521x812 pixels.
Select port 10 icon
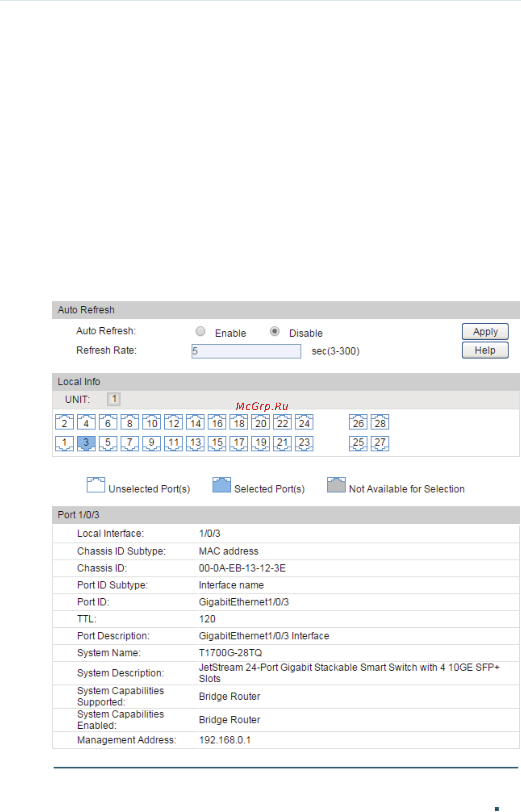point(151,422)
